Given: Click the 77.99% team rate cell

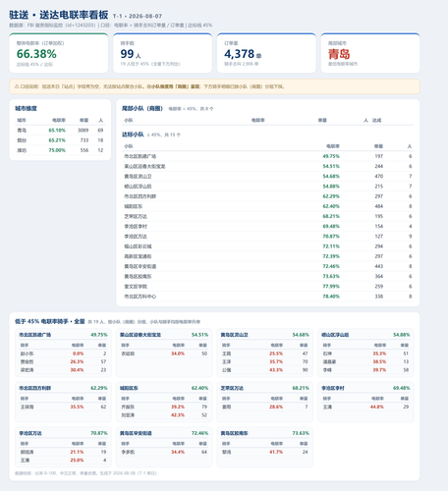Looking at the screenshot, I should tap(331, 287).
